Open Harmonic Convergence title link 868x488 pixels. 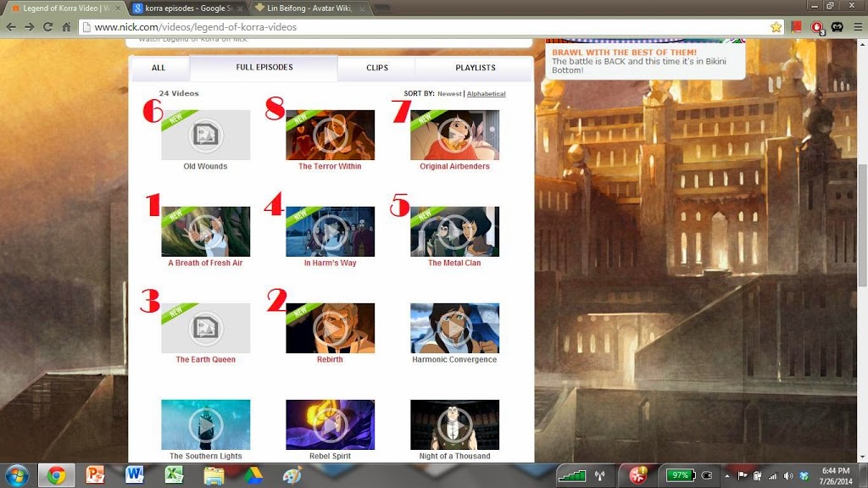[454, 359]
